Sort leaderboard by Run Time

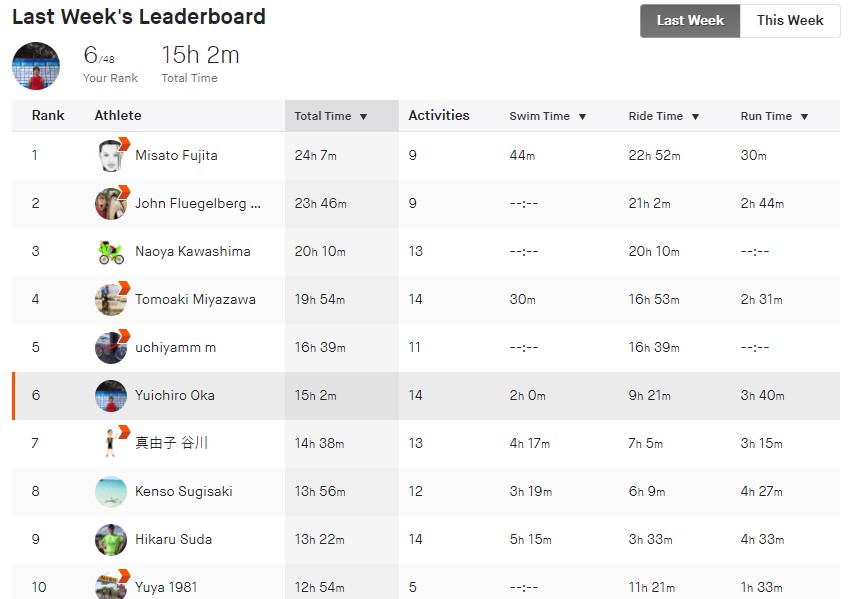pyautogui.click(x=774, y=116)
